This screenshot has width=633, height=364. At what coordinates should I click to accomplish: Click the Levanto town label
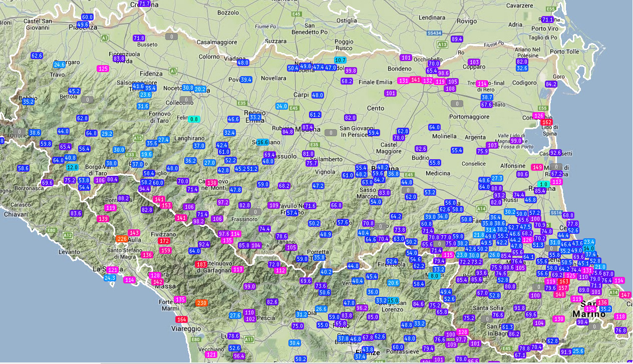point(69,253)
